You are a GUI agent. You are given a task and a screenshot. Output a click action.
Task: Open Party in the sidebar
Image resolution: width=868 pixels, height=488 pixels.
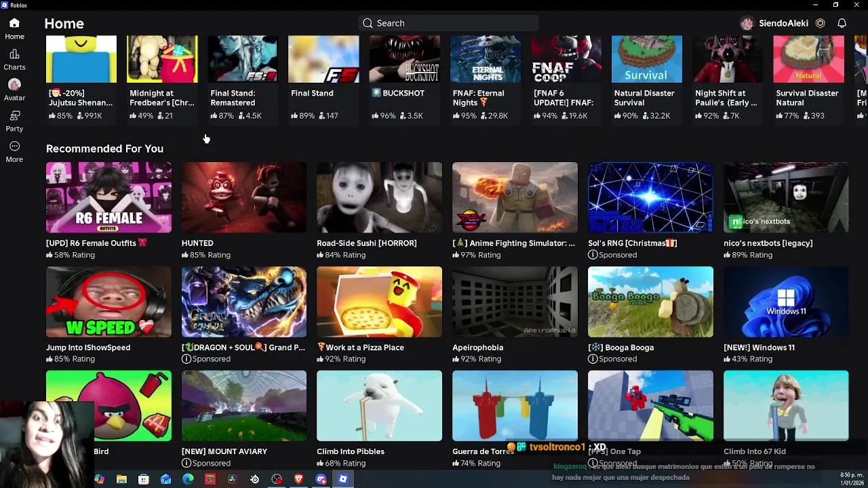click(x=14, y=121)
